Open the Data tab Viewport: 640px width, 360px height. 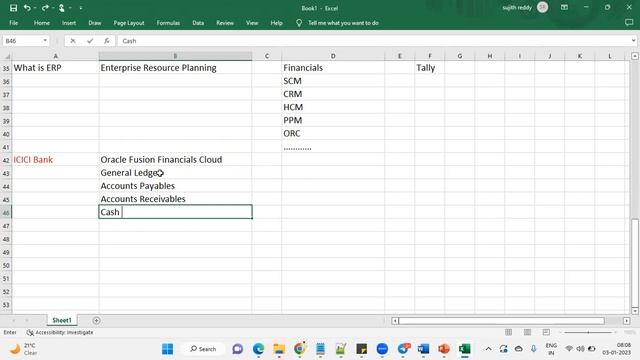[198, 23]
